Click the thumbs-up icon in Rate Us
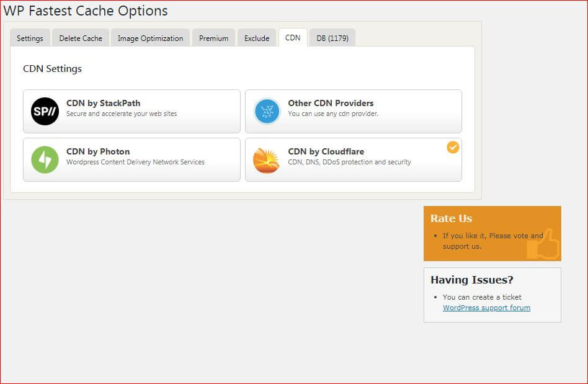This screenshot has width=588, height=384. 543,244
